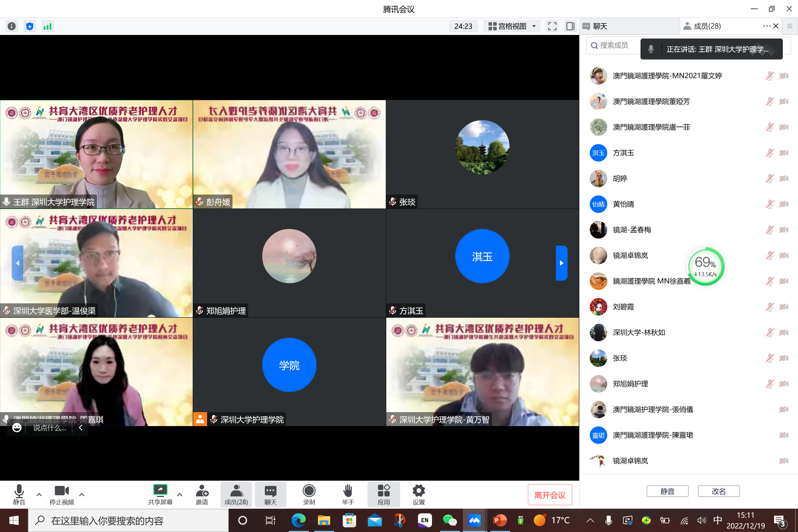Screen dimensions: 798x532
Task: Expand audio options arrow beside mute
Action: (39, 494)
